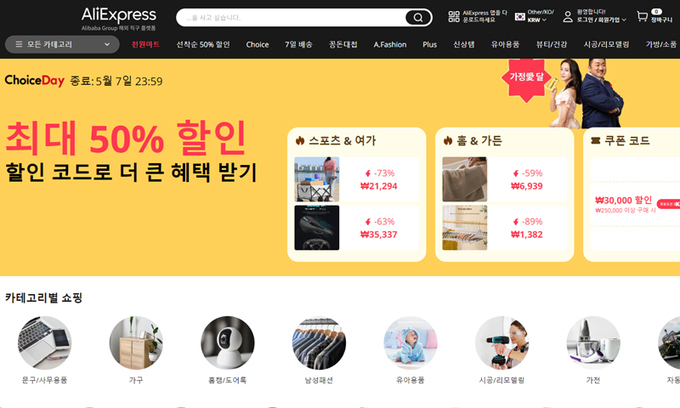This screenshot has height=408, width=680.
Task: Open the 남성패션 clothing category icon
Action: [319, 343]
